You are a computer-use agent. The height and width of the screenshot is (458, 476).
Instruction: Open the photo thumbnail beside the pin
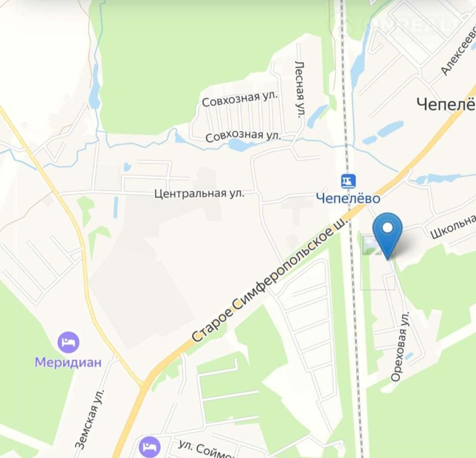371,245
